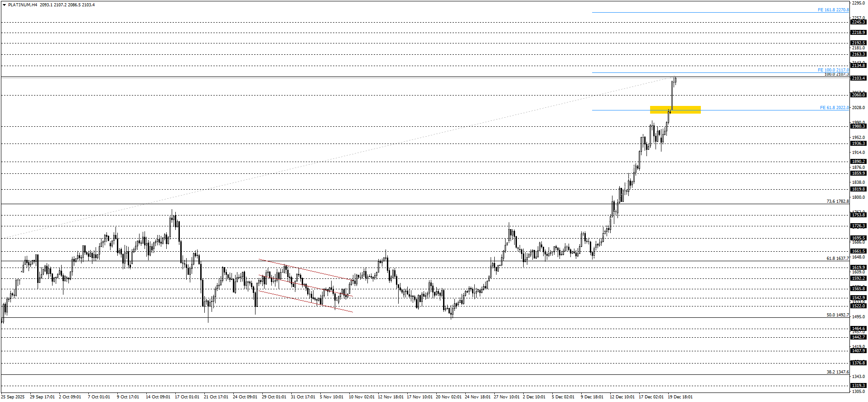Click the current price tag 2103.4

[x=858, y=78]
